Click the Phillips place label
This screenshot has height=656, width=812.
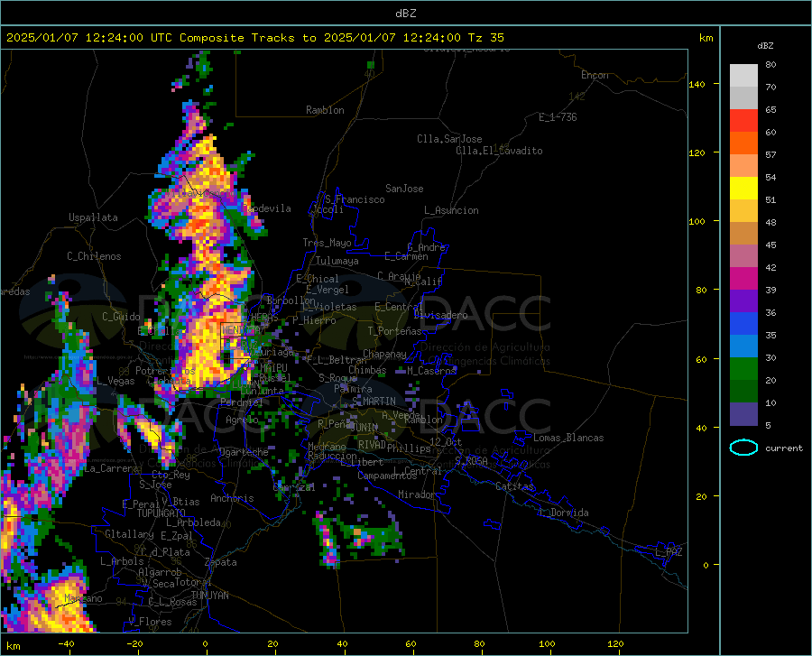pos(409,448)
